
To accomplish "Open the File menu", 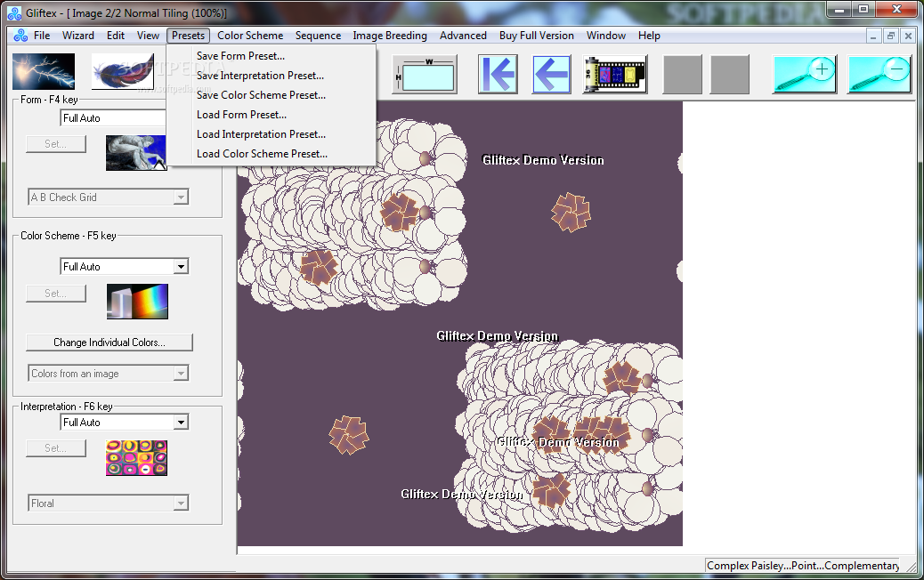I will pos(42,36).
